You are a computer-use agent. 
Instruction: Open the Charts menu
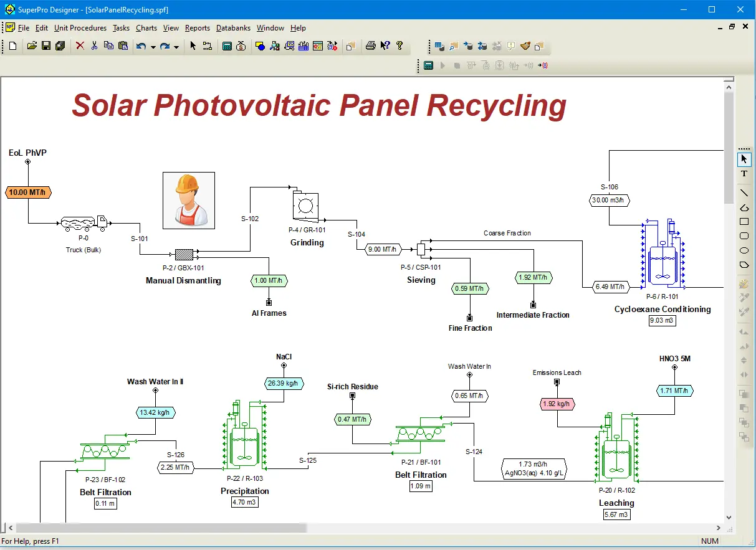[146, 28]
